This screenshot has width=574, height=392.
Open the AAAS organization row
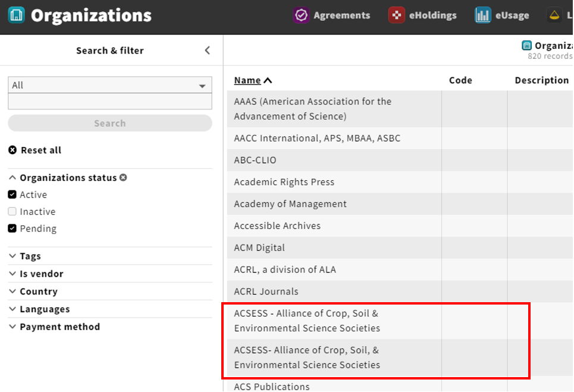click(400, 109)
